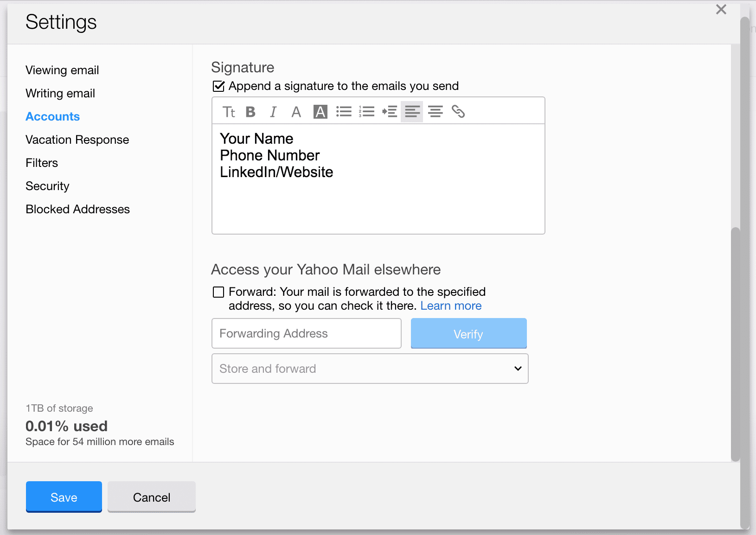Open the font size (Tt) option
756x535 pixels.
[228, 111]
